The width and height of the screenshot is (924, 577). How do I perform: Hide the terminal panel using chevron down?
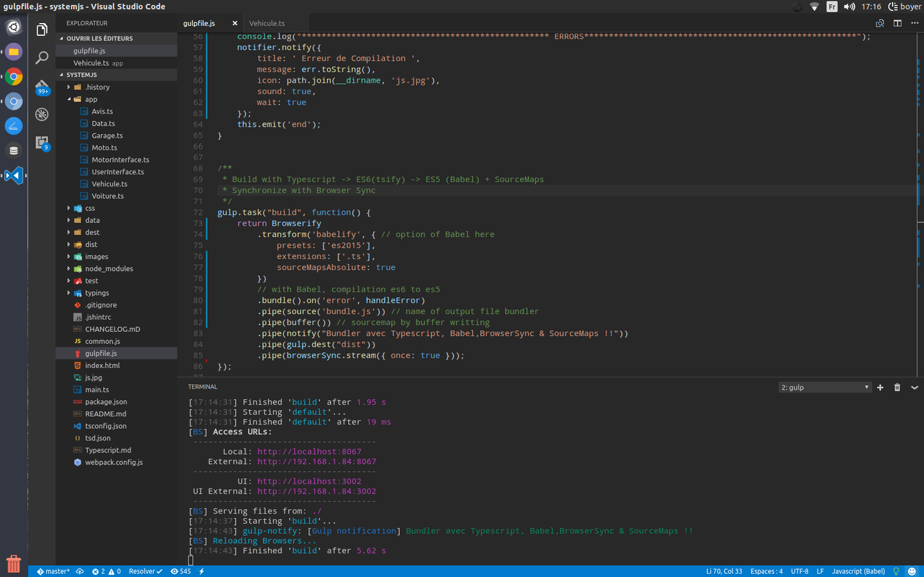(x=914, y=387)
